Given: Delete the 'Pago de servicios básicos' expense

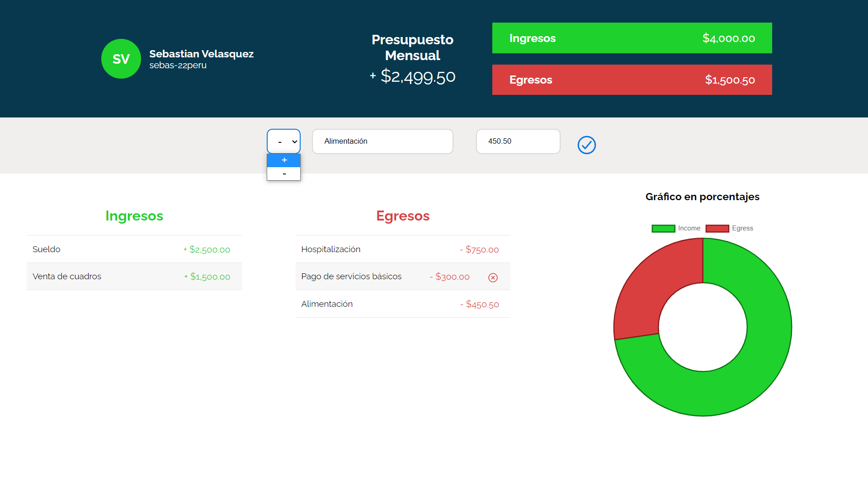Looking at the screenshot, I should 492,277.
